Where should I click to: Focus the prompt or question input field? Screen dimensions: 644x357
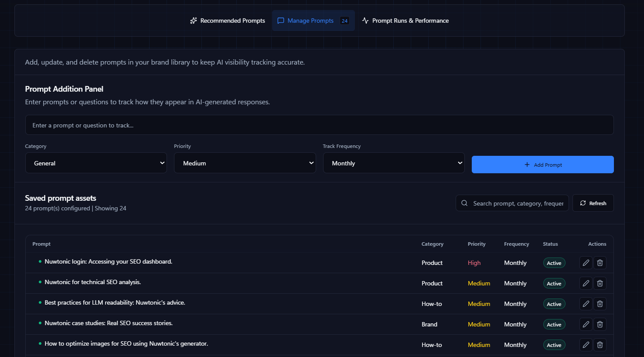(320, 125)
